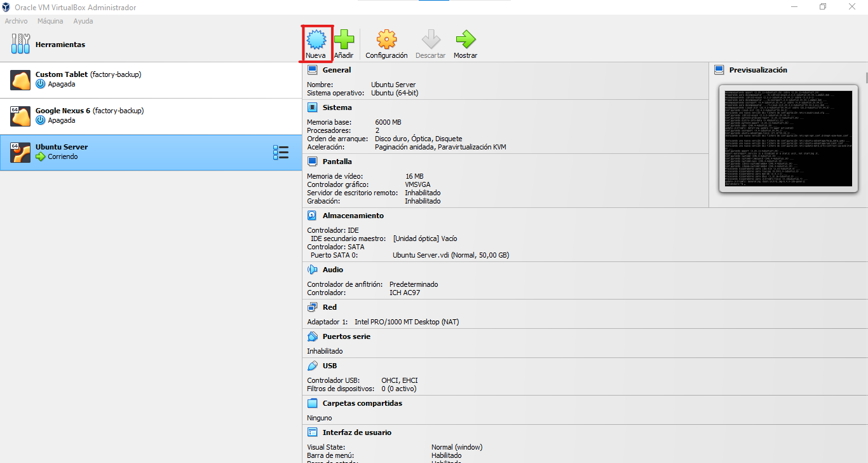Click the Ubuntu Server preview thumbnail
Image resolution: width=868 pixels, height=463 pixels.
(x=789, y=139)
